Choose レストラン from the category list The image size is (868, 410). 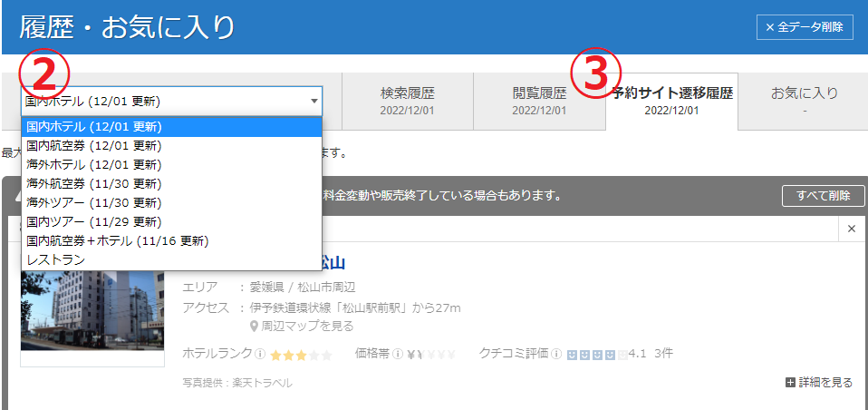56,259
